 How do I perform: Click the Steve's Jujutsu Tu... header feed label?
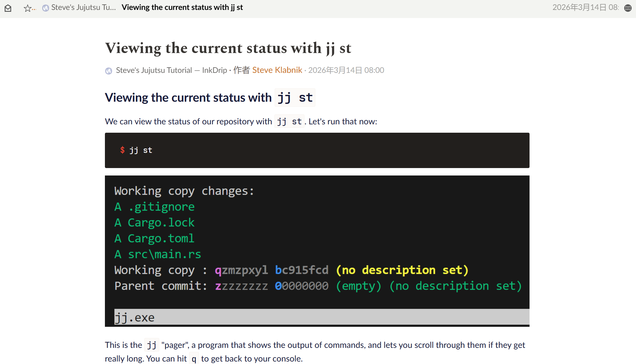pyautogui.click(x=83, y=7)
